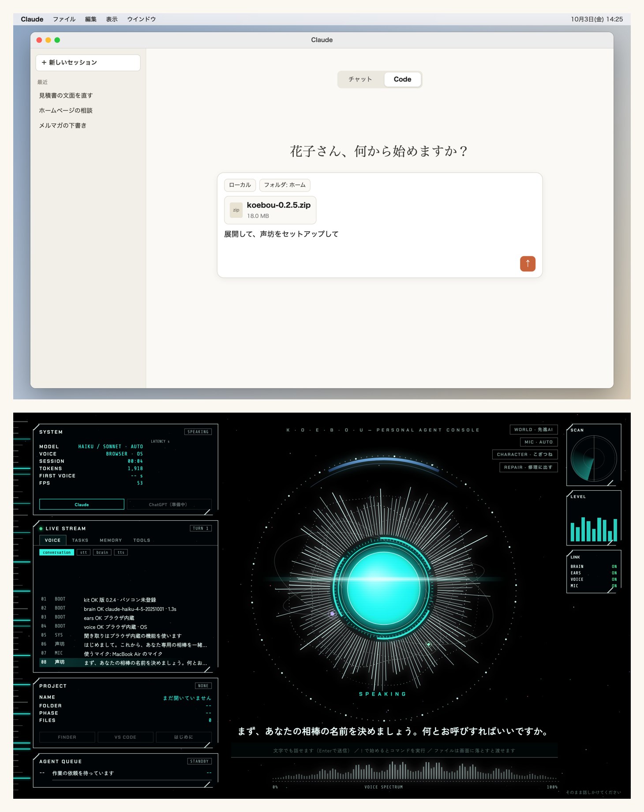Select the brain filter chip
Image resolution: width=644 pixels, height=812 pixels.
[x=102, y=553]
